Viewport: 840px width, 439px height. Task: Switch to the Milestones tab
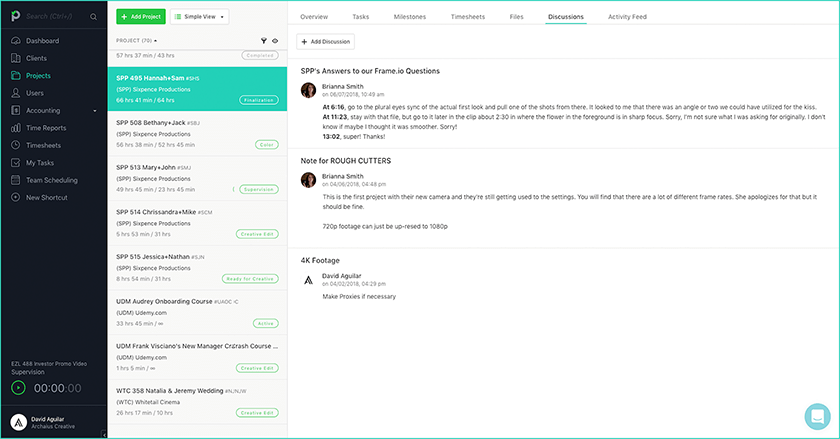tap(410, 17)
